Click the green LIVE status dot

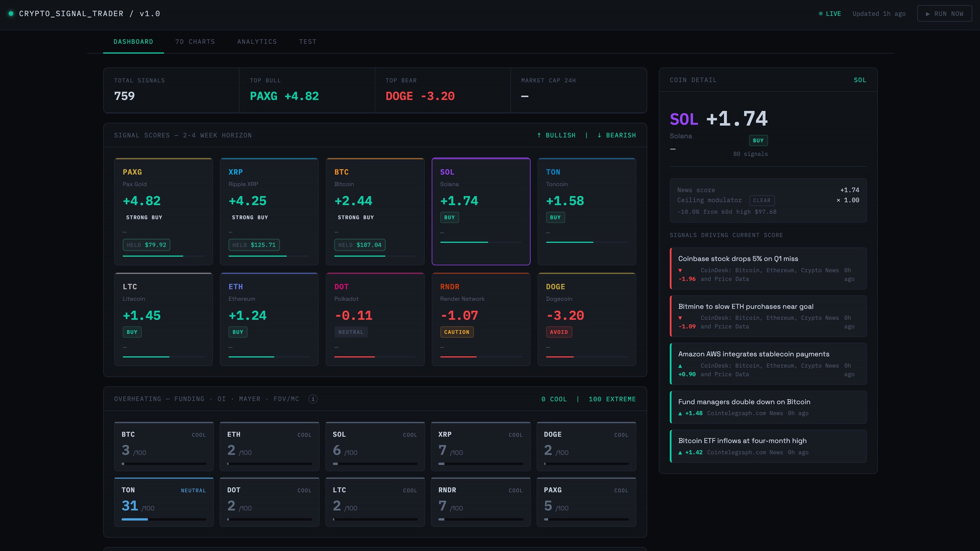(x=820, y=14)
